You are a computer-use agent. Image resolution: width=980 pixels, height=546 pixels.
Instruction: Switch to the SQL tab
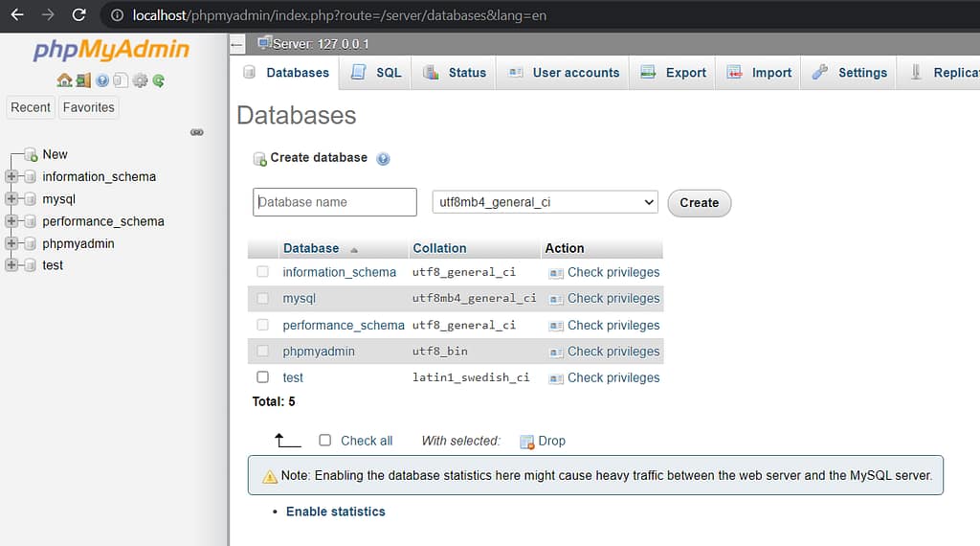coord(376,73)
